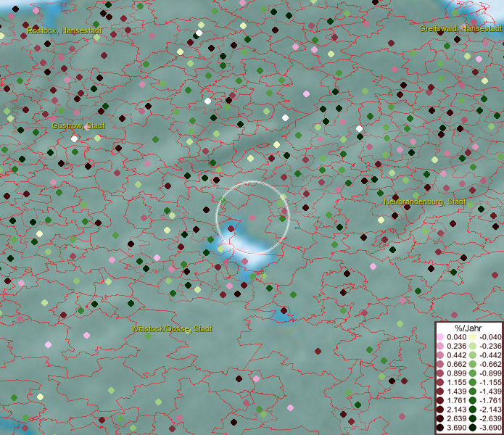Click the legend value -1.155
The width and height of the screenshot is (504, 435).
[490, 382]
